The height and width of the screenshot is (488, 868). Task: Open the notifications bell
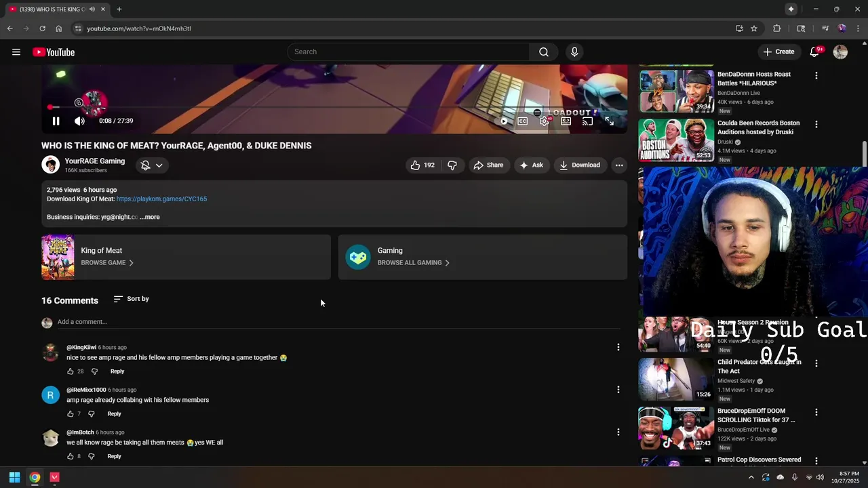tap(815, 52)
